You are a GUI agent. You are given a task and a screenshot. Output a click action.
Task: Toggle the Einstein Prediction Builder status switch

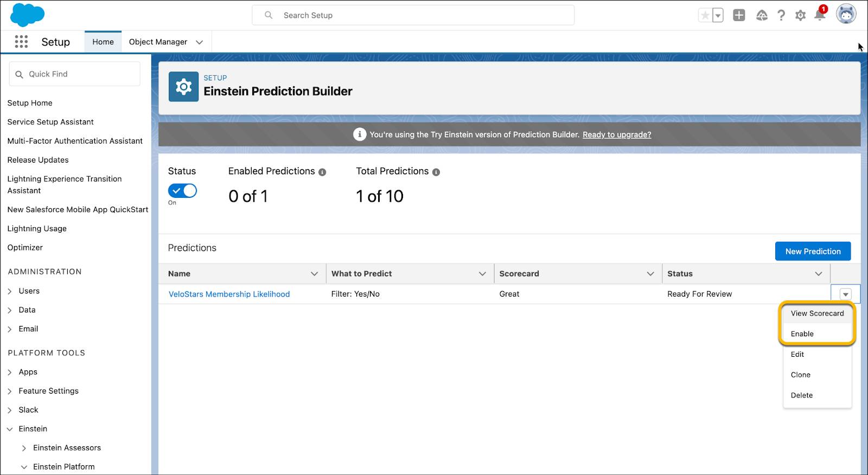(x=182, y=191)
